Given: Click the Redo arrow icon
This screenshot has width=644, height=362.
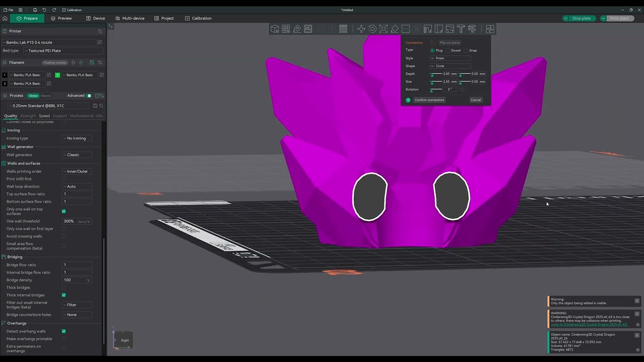Looking at the screenshot, I should [x=54, y=10].
